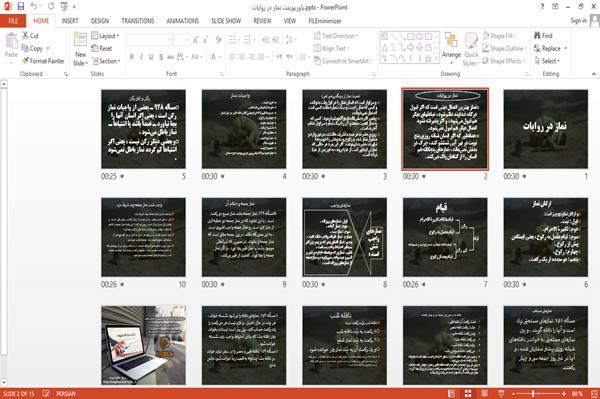600x399 pixels.
Task: Click Convert to SmartArt
Action: click(343, 61)
